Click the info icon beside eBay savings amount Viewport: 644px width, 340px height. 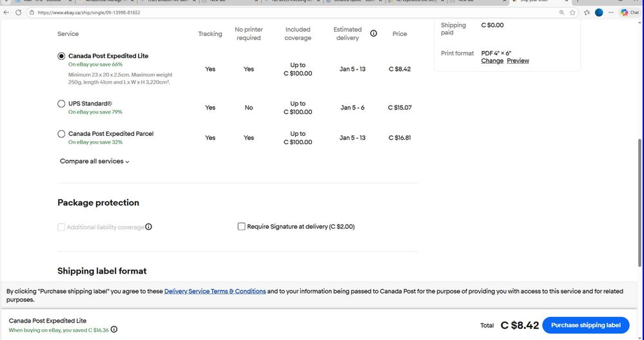click(x=114, y=330)
